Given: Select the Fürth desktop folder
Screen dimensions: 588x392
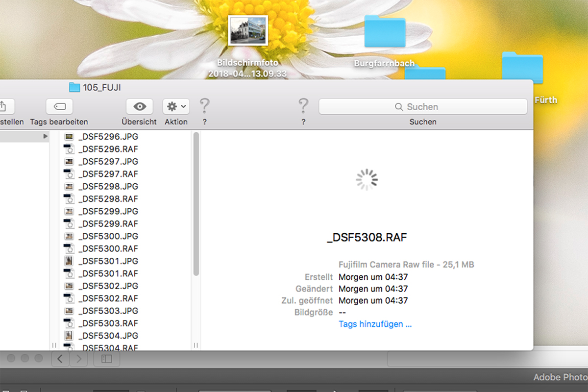Looking at the screenshot, I should pos(522,68).
